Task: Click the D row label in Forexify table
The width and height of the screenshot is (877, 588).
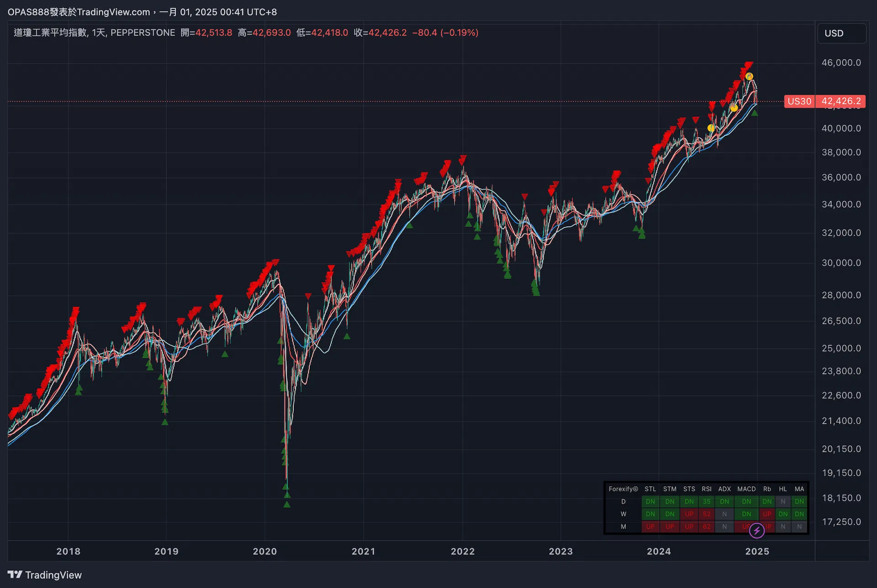Action: click(x=623, y=502)
